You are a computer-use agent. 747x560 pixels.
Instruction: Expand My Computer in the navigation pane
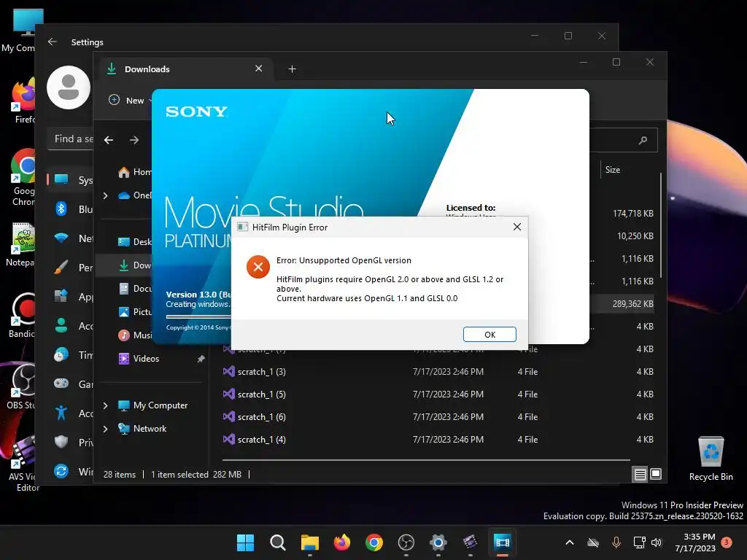click(105, 405)
